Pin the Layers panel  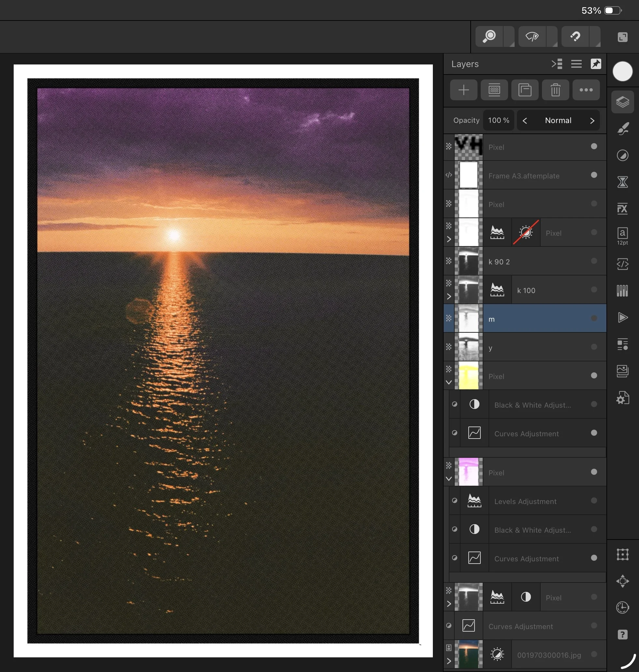tap(596, 64)
